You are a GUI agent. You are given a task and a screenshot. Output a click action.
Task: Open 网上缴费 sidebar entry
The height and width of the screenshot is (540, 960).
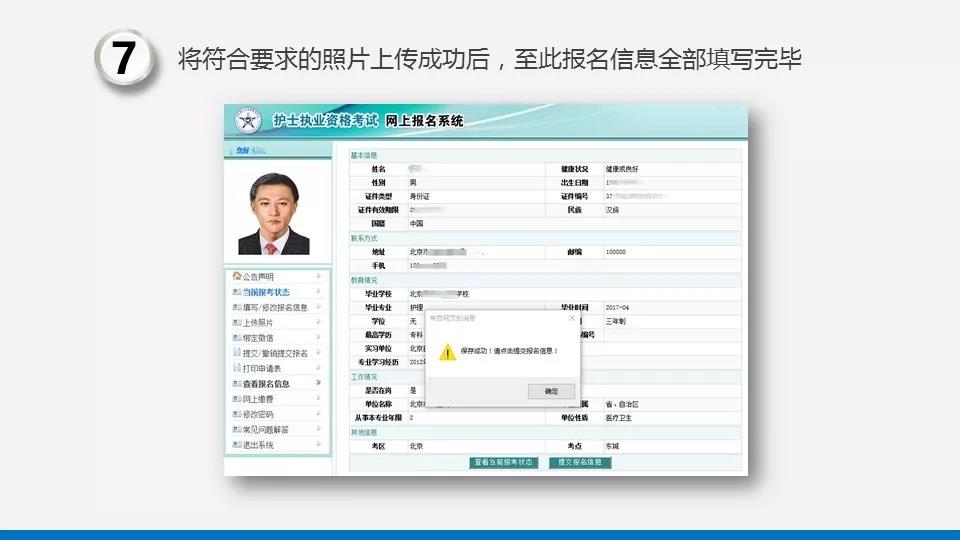tap(258, 399)
